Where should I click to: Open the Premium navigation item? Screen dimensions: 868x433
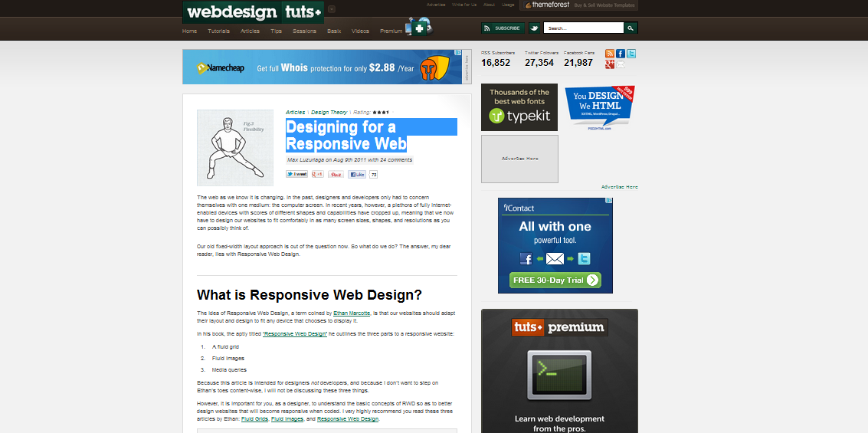click(391, 31)
